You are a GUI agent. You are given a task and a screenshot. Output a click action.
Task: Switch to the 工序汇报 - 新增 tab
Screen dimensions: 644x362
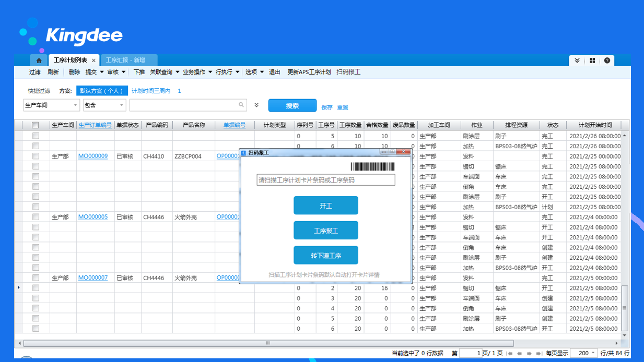pos(125,61)
